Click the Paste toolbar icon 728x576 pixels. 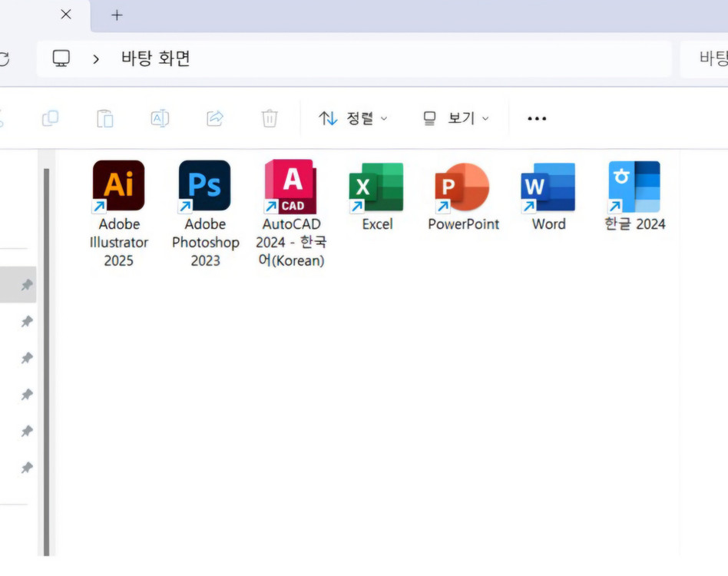click(105, 118)
